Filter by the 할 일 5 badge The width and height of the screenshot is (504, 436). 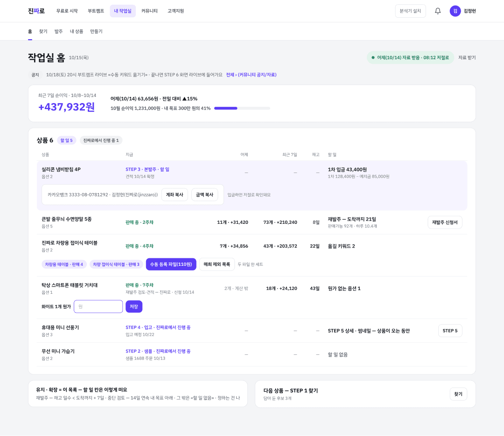tap(67, 140)
